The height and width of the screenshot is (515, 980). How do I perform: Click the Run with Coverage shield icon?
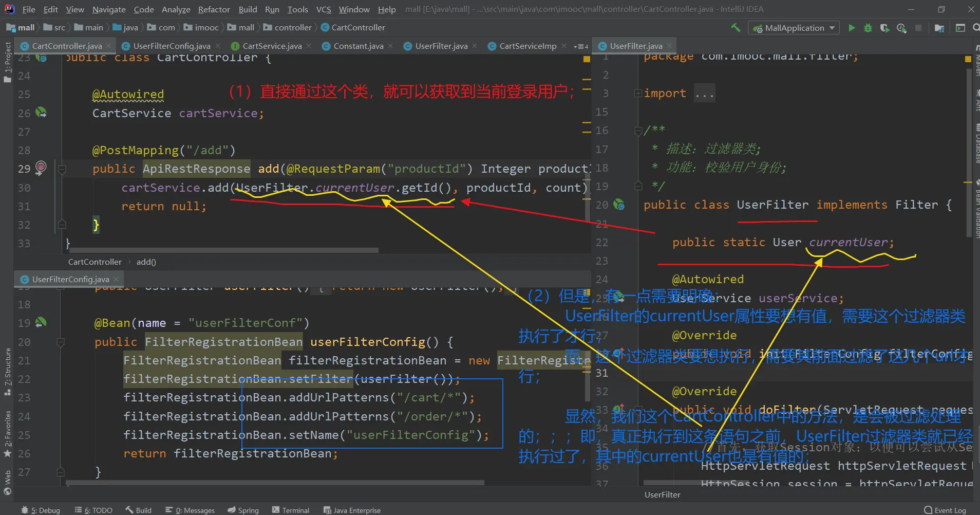tap(884, 28)
